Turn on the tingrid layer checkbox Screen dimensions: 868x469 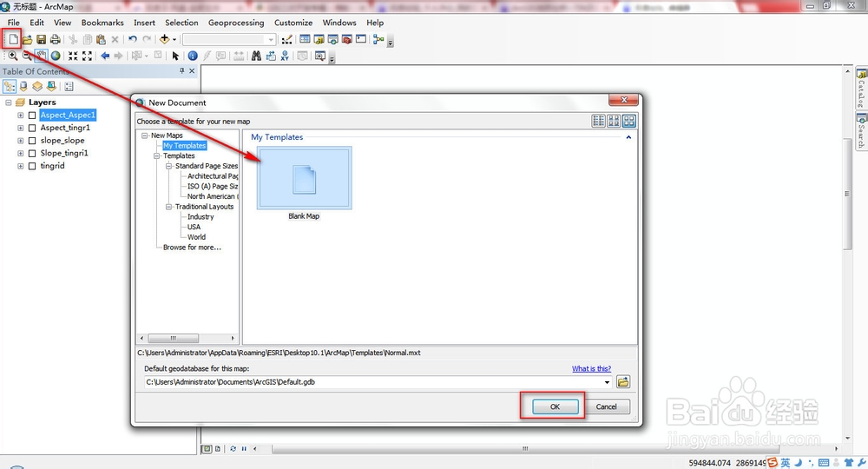point(32,166)
